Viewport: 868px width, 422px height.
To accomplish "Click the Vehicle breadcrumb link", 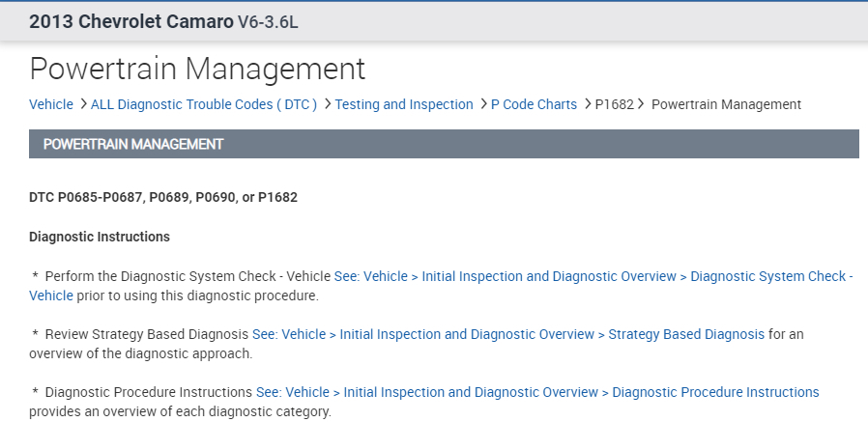I will click(50, 104).
